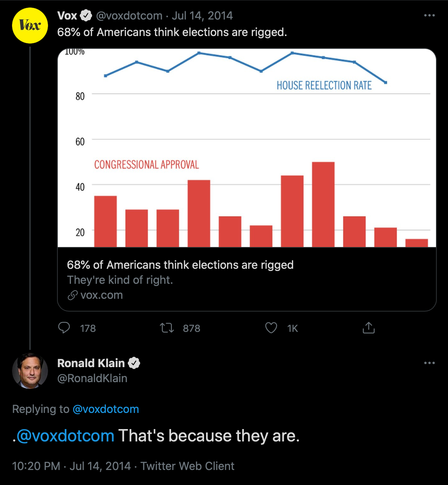Click @voxdotcom mention in reply text
The width and height of the screenshot is (448, 485).
[65, 436]
